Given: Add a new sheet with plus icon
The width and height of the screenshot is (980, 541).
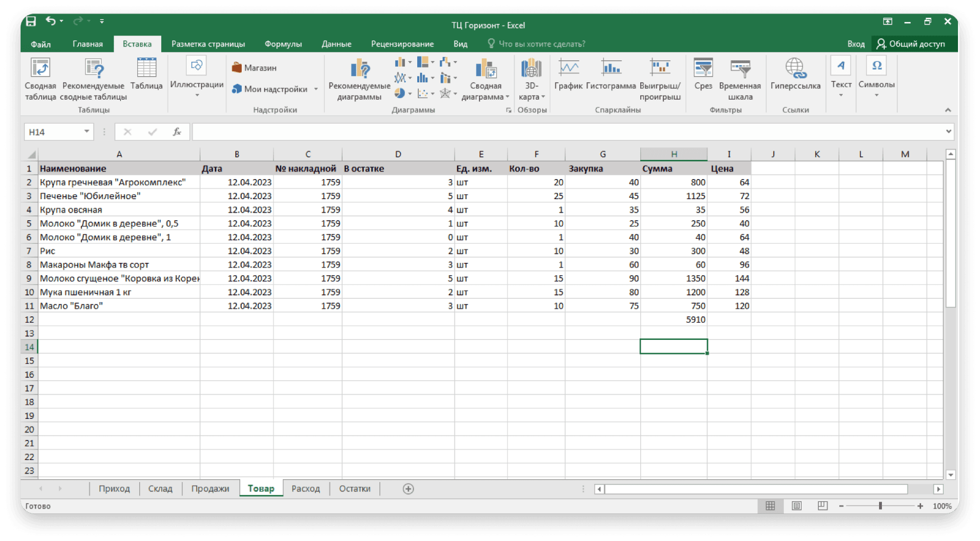Looking at the screenshot, I should point(408,489).
